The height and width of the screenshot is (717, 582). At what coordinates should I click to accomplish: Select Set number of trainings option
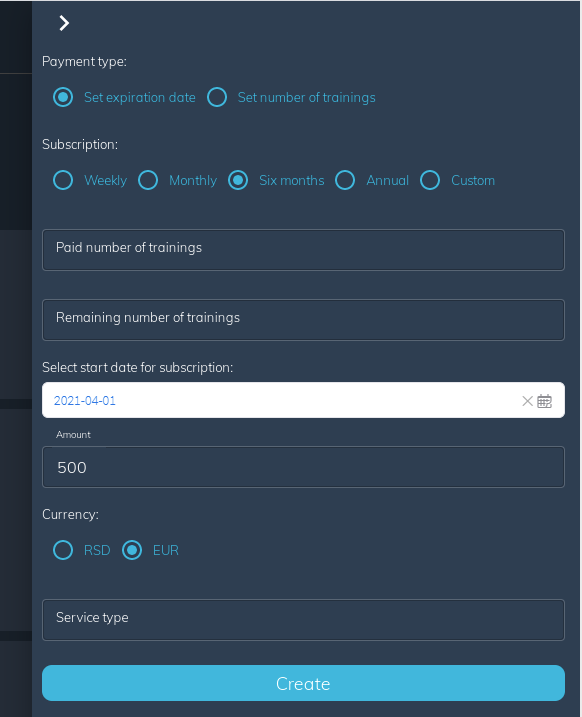(x=217, y=97)
